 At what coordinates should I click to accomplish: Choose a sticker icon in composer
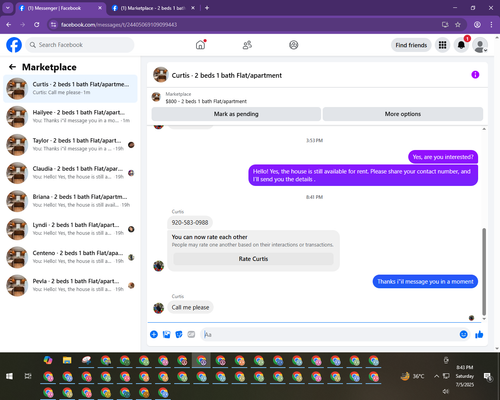tap(179, 334)
